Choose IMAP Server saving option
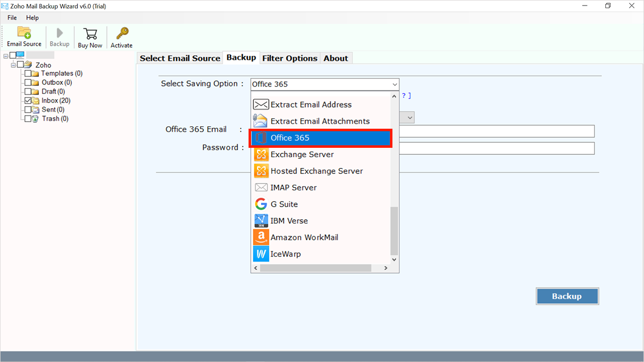This screenshot has width=644, height=362. [x=320, y=188]
